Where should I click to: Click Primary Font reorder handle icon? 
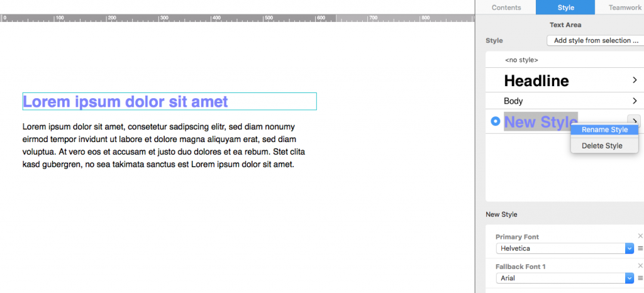pos(640,248)
